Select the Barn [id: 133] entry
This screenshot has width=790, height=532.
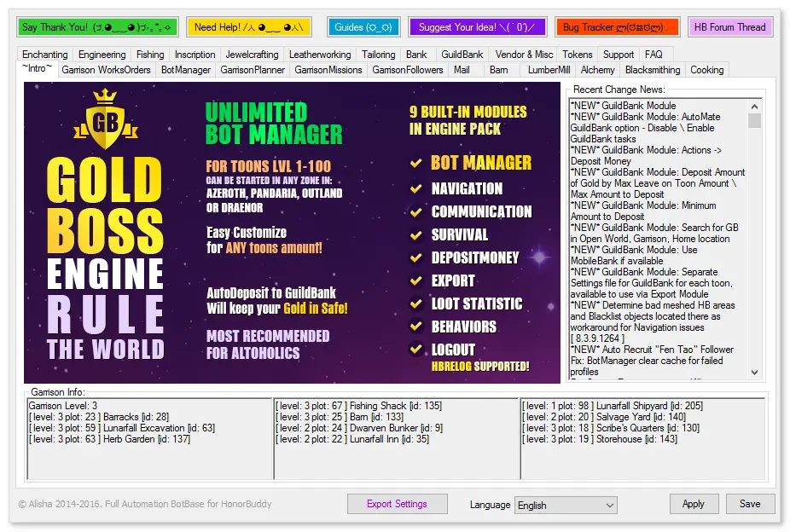pos(340,417)
